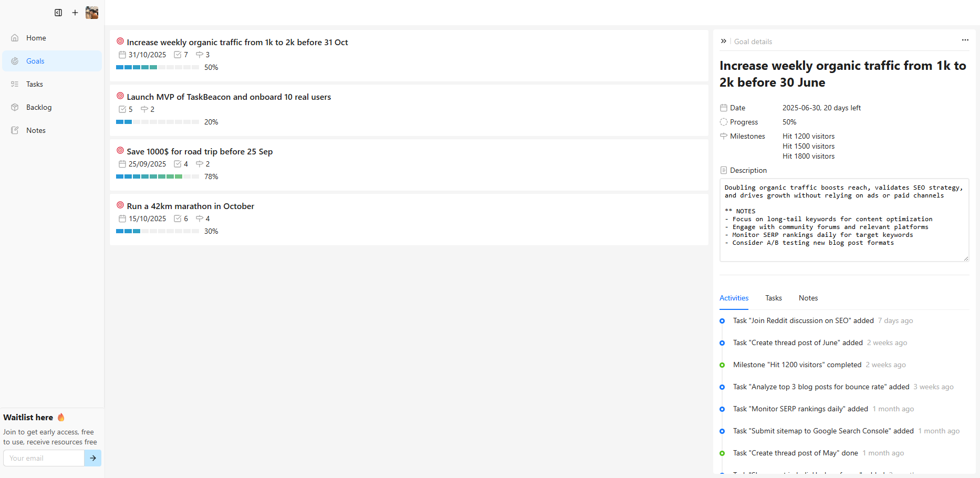Go to Backlog in sidebar
This screenshot has width=980, height=478.
[x=39, y=107]
